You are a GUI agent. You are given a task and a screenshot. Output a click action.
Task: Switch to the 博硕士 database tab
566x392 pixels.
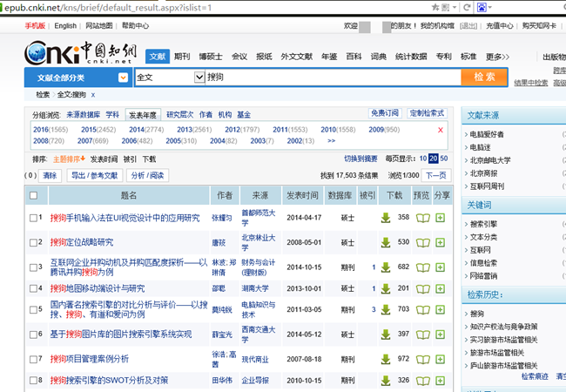pos(211,57)
